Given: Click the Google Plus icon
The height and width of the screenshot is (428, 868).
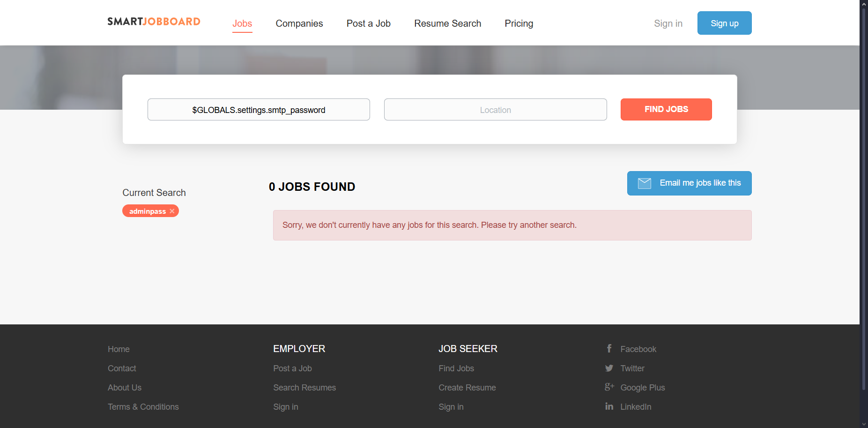Looking at the screenshot, I should pos(609,387).
